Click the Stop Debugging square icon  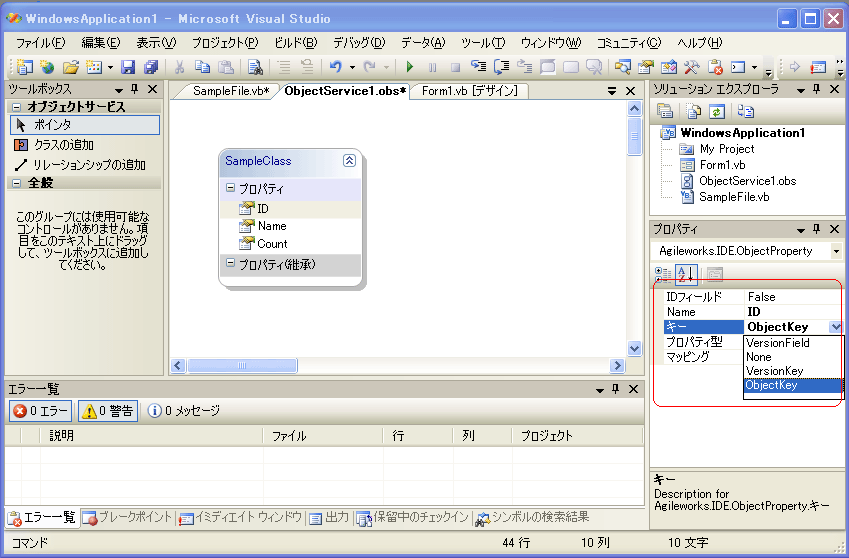(x=455, y=67)
